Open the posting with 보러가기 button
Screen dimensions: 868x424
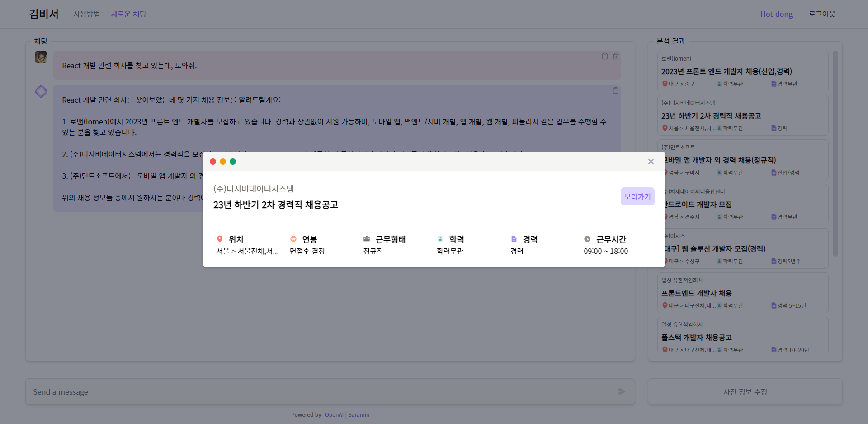pos(637,196)
